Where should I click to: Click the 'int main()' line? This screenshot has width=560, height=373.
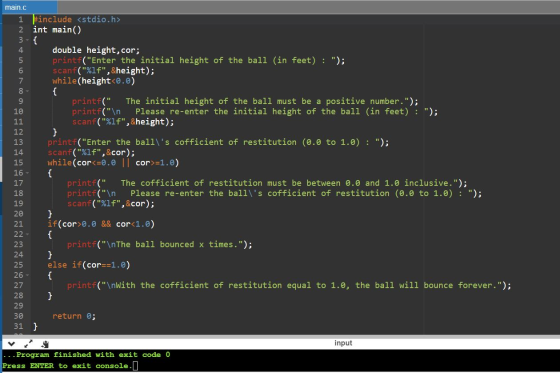click(x=57, y=30)
